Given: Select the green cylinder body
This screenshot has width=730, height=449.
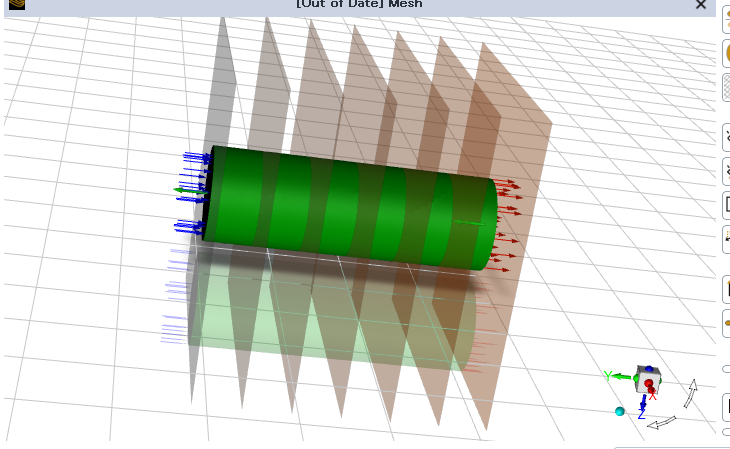Looking at the screenshot, I should pos(350,208).
